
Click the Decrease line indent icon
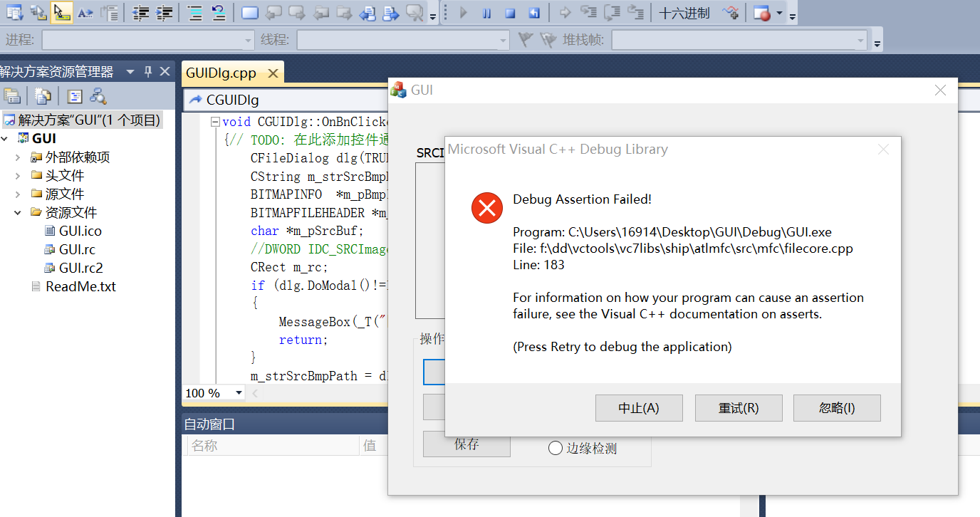[x=141, y=13]
